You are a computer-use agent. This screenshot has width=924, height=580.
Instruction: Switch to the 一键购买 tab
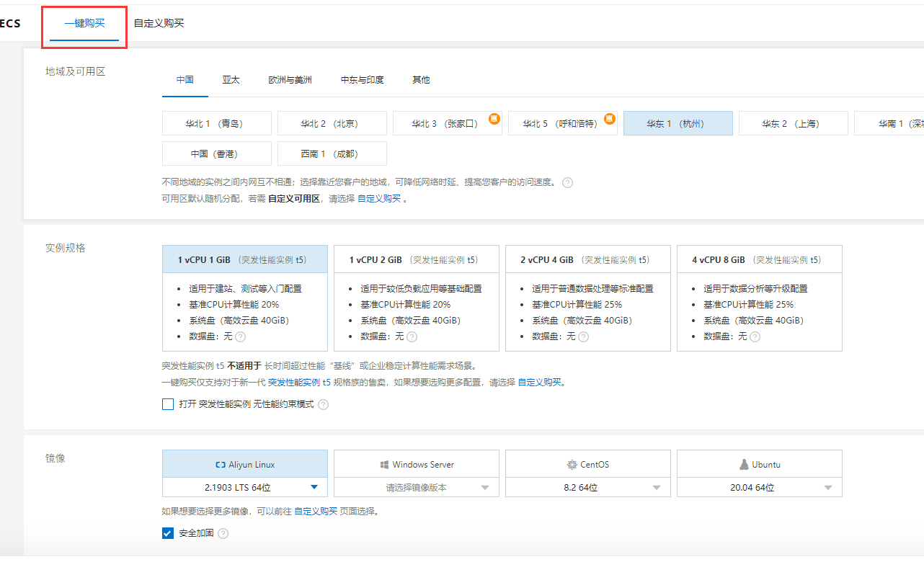pos(84,23)
